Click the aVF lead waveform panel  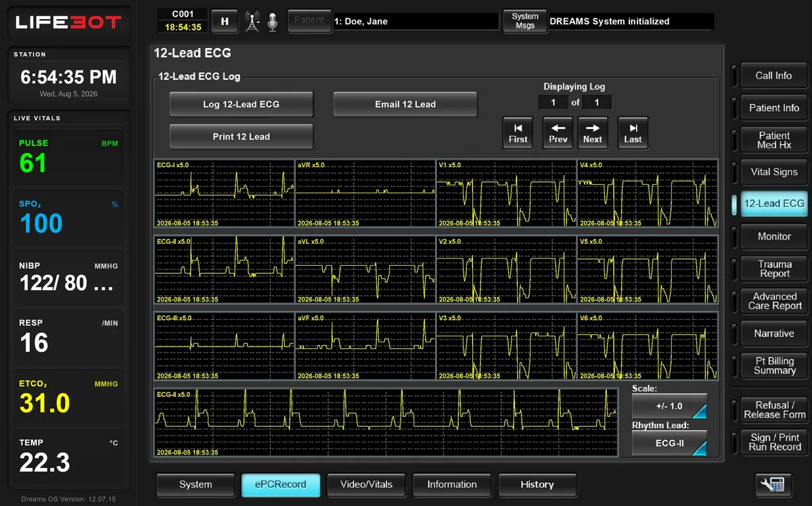coord(365,346)
